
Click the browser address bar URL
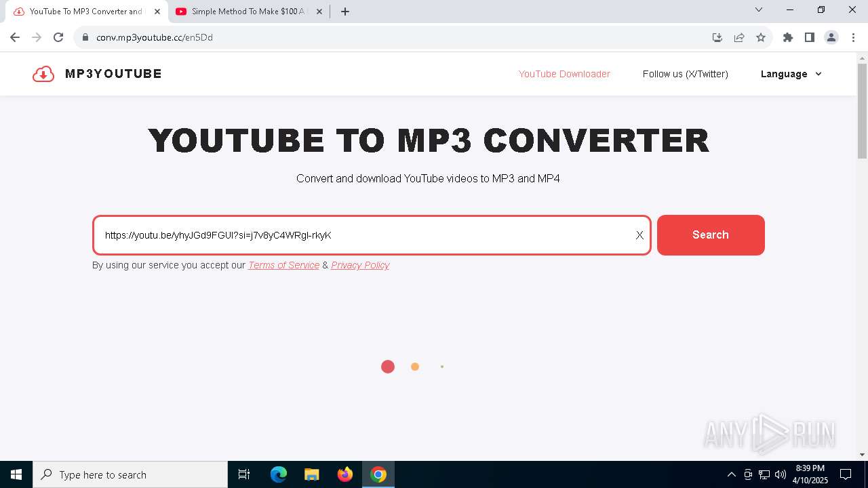point(155,37)
